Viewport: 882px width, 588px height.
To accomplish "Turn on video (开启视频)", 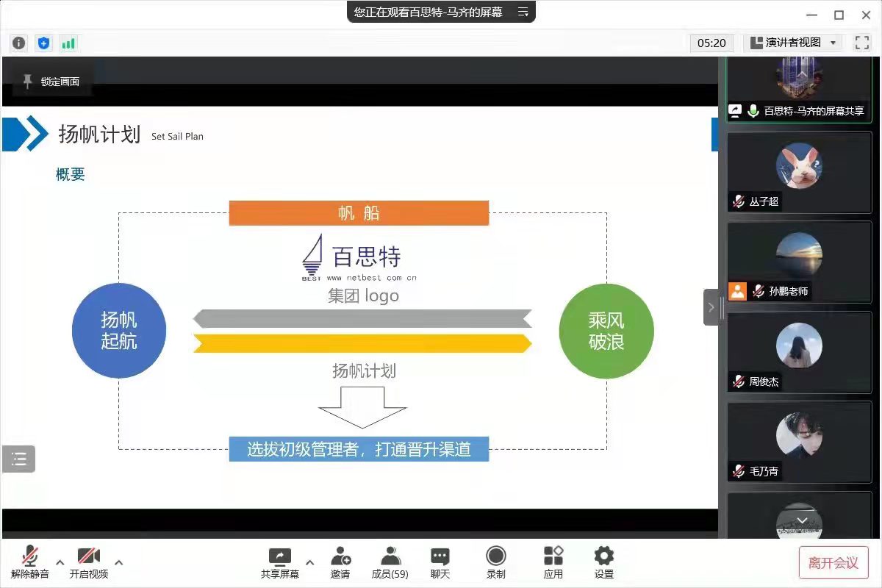I will [89, 562].
